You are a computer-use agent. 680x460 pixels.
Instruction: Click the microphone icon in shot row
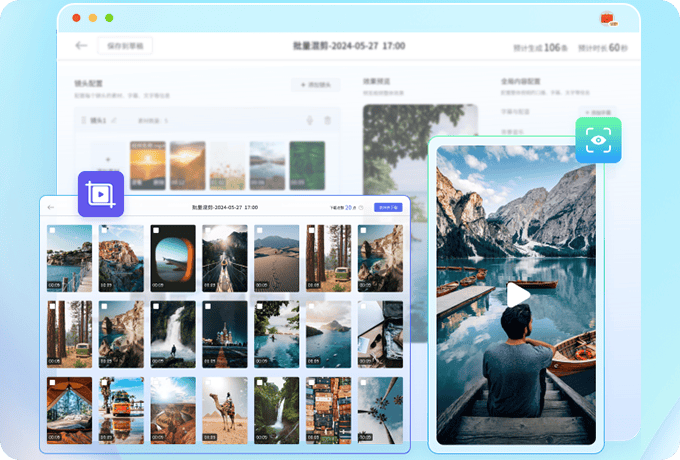coord(310,121)
